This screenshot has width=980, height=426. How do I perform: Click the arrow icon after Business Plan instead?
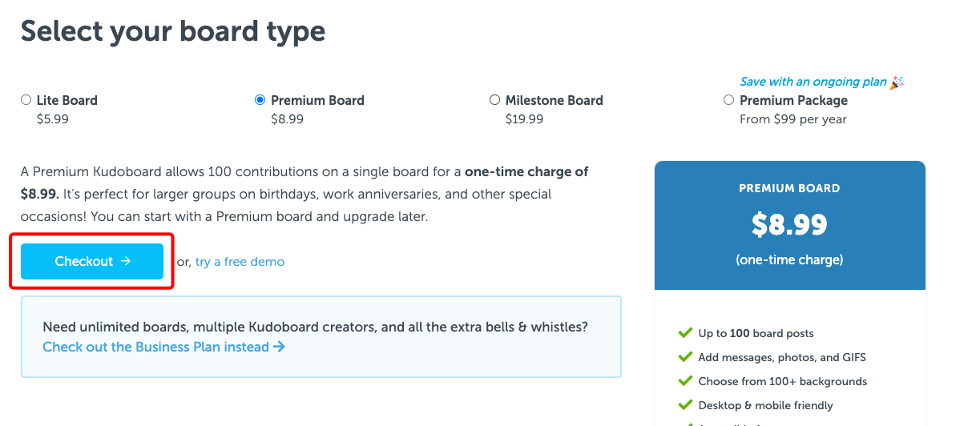(279, 347)
